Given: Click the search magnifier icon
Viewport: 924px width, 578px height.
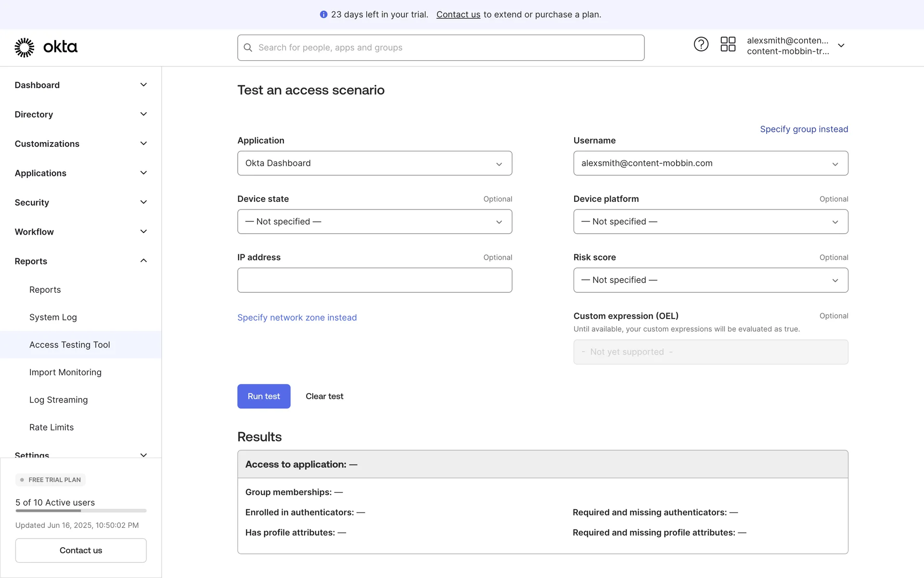Looking at the screenshot, I should tap(248, 48).
